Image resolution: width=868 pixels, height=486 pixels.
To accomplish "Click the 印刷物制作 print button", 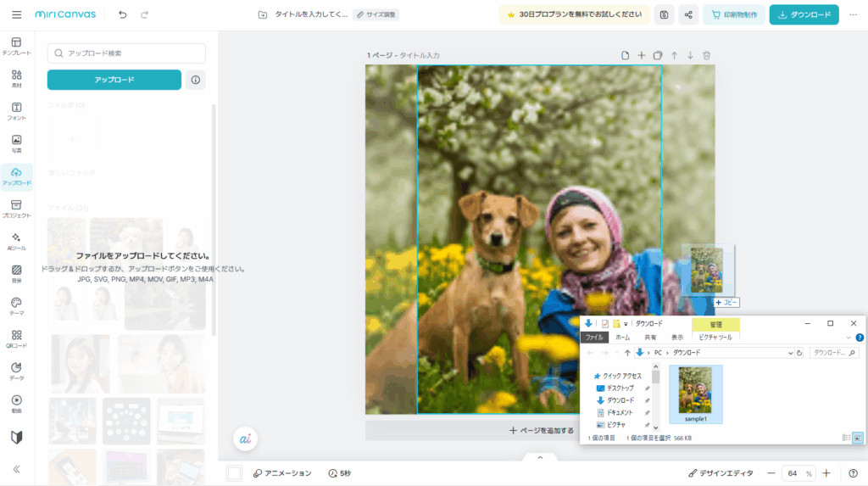I will (734, 15).
